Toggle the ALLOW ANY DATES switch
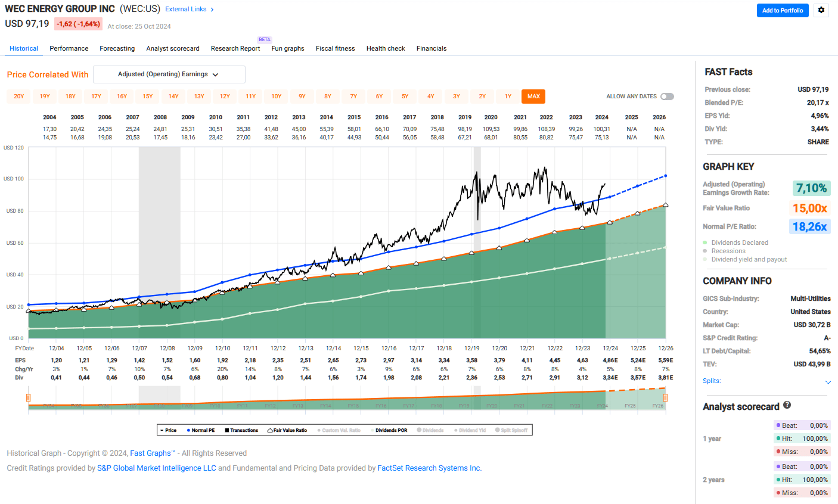This screenshot has width=838, height=504. [x=667, y=96]
